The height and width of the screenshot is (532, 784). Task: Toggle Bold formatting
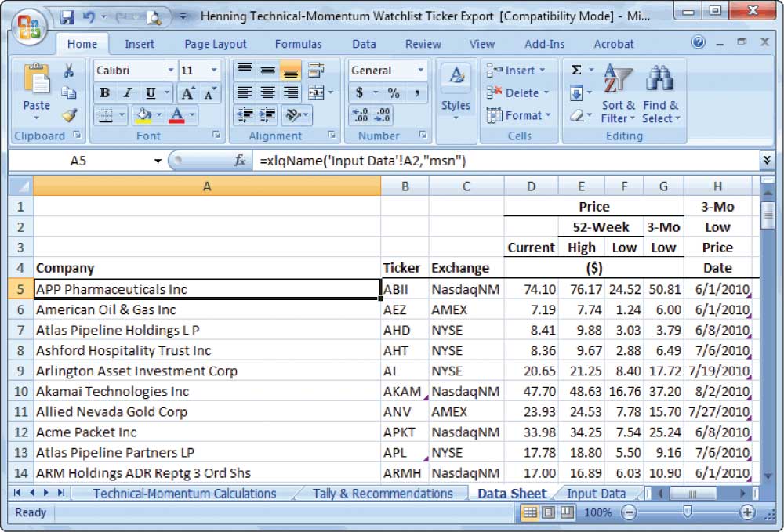coord(104,93)
